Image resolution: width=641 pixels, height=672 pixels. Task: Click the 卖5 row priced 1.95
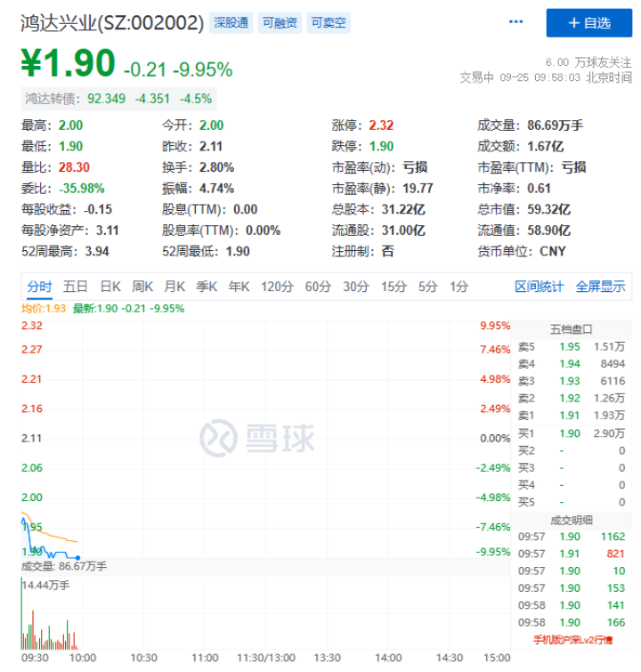[x=571, y=347]
